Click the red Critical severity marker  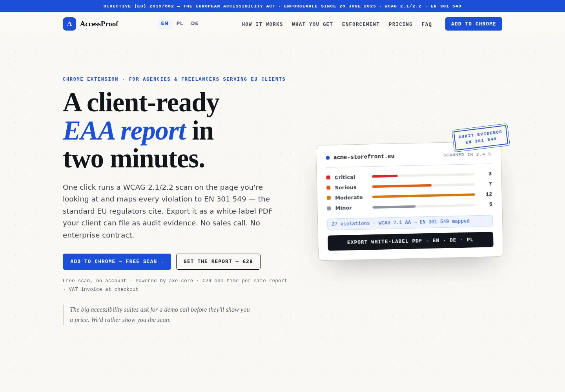[328, 178]
